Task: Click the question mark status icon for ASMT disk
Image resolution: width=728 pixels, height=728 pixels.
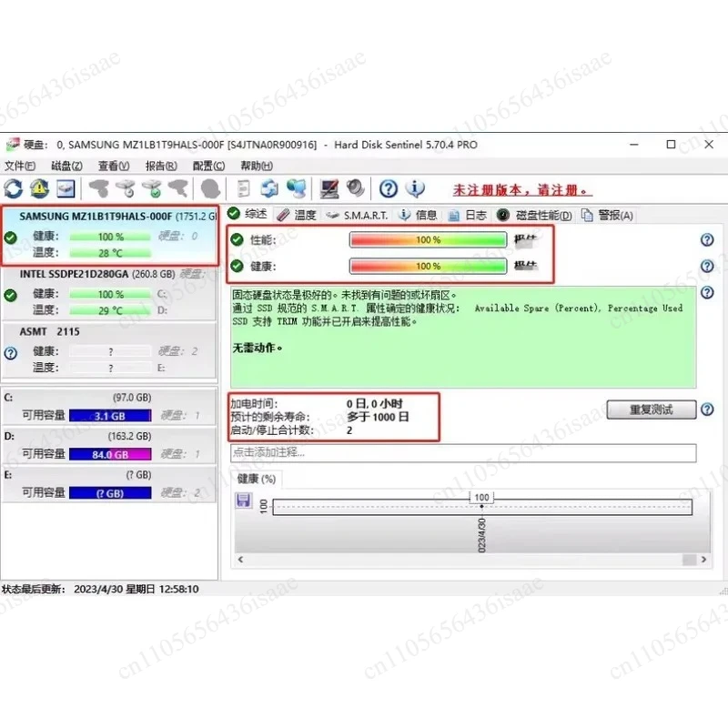Action: (x=10, y=353)
